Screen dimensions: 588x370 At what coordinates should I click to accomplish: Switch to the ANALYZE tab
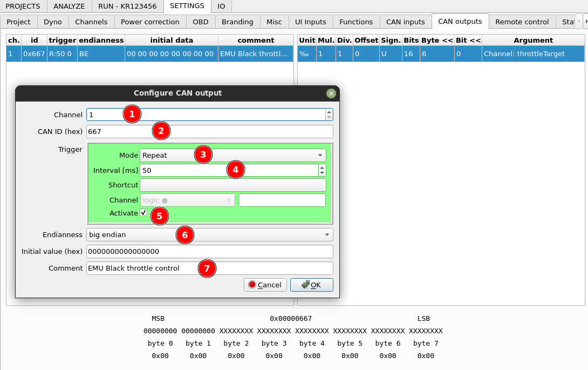click(x=69, y=6)
